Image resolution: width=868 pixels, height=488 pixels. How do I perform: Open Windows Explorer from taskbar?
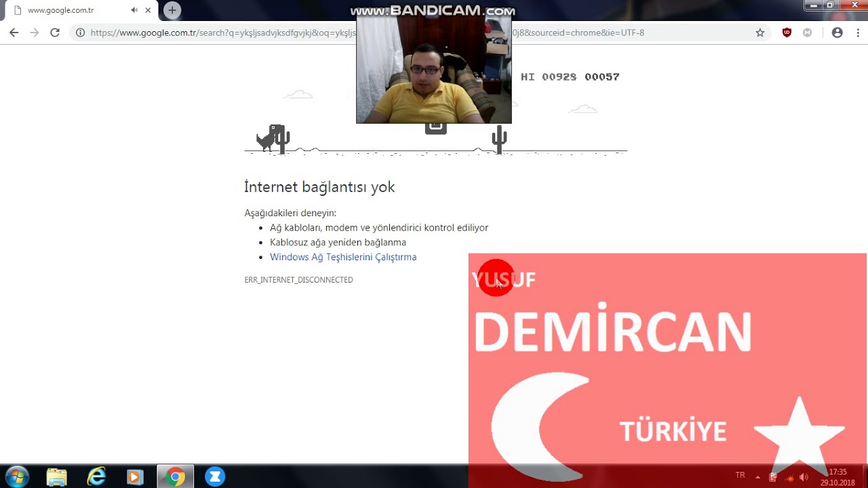tap(57, 476)
